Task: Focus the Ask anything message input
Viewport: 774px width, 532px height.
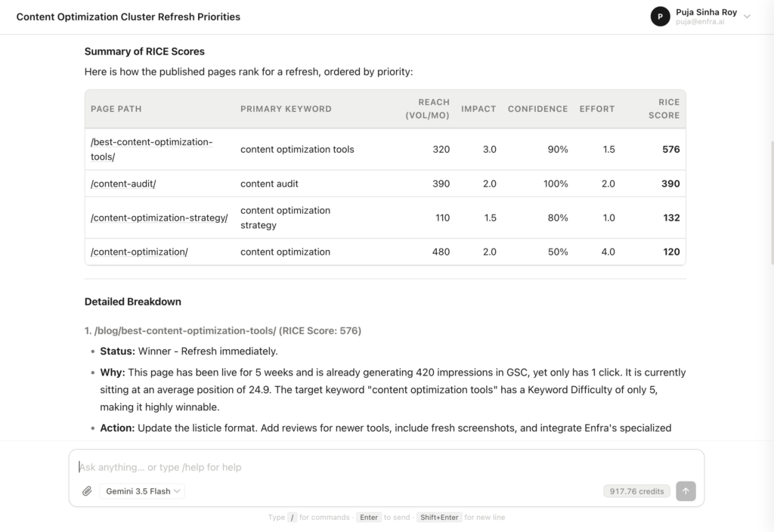Action: [386, 467]
